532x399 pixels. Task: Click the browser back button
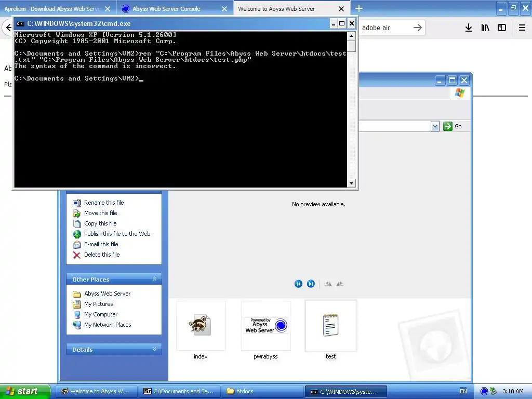pyautogui.click(x=8, y=28)
